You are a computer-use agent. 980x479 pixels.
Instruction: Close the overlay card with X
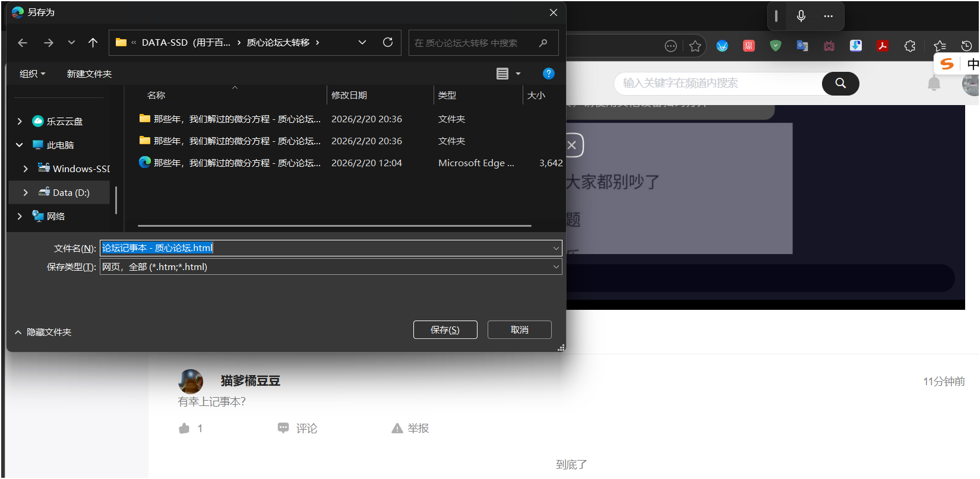point(571,145)
